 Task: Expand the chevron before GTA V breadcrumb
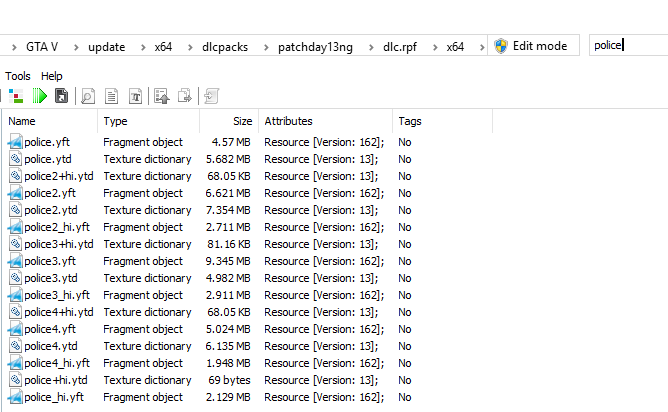pos(14,47)
